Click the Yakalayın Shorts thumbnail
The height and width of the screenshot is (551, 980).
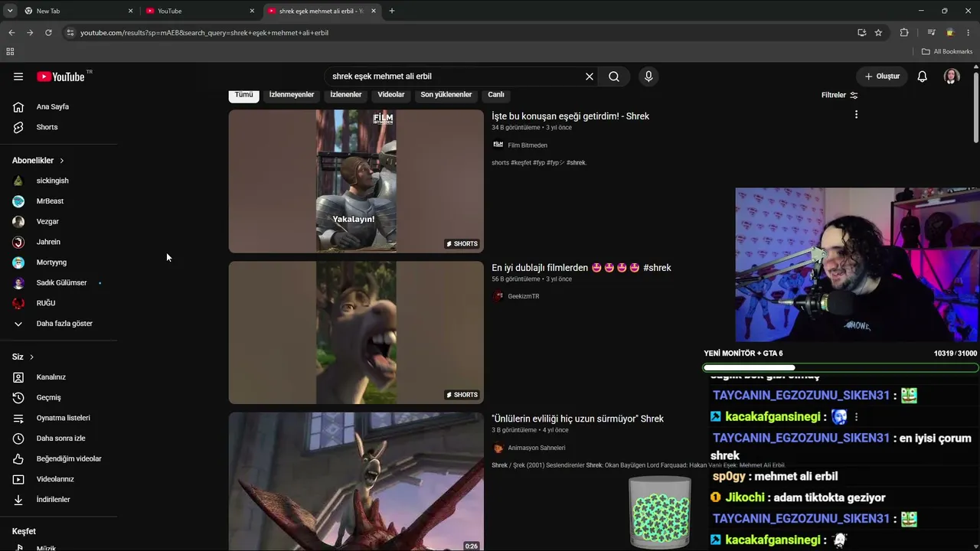pyautogui.click(x=356, y=181)
